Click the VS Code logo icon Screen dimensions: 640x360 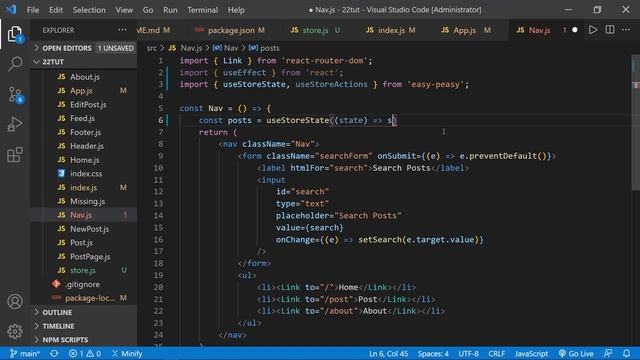click(11, 9)
